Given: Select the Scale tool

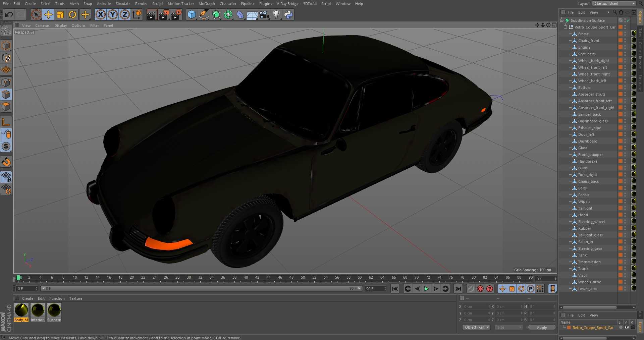Looking at the screenshot, I should coord(60,14).
